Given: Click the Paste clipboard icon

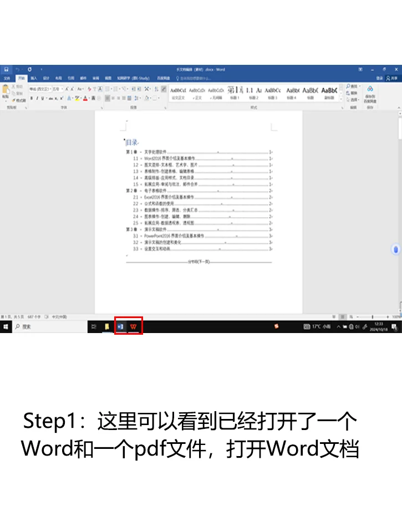Looking at the screenshot, I should 6,90.
